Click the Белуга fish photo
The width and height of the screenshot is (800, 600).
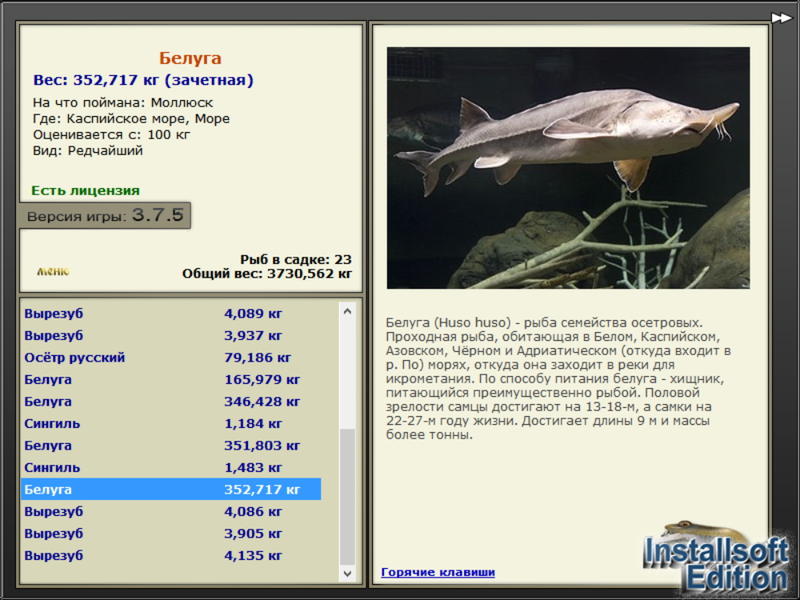(x=568, y=168)
